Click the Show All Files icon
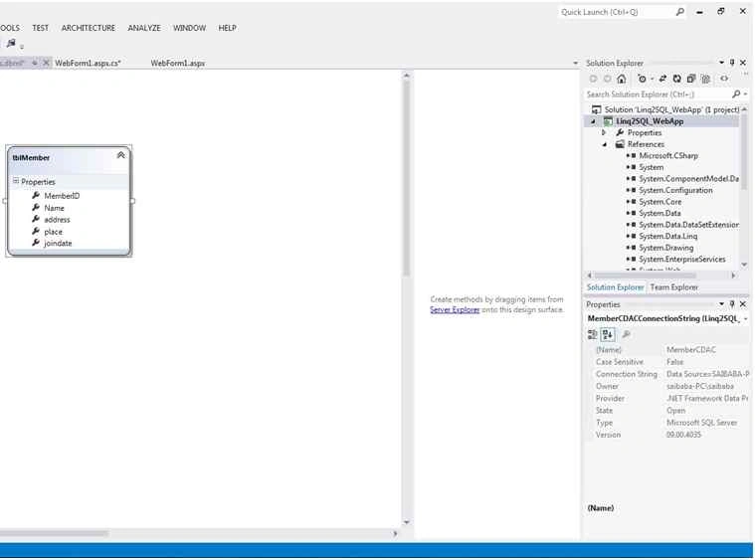The width and height of the screenshot is (755, 560). tap(706, 79)
